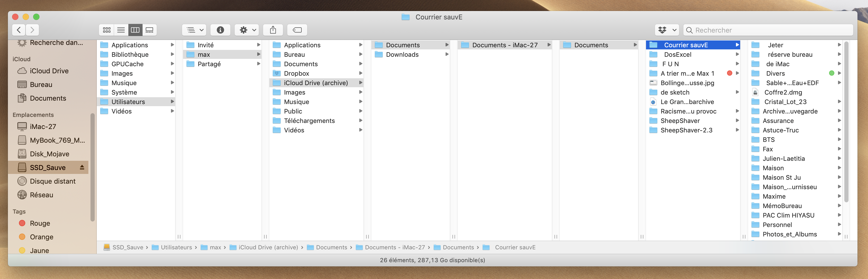The image size is (868, 279).
Task: Open the gear action menu
Action: coord(247,30)
